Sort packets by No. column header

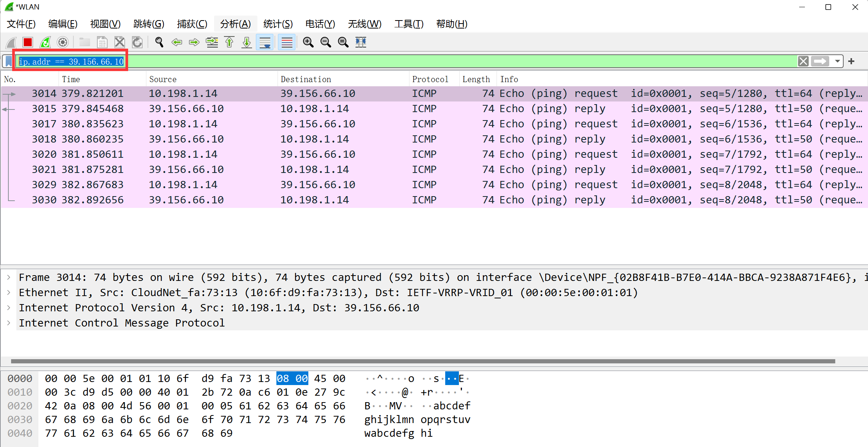pos(30,79)
